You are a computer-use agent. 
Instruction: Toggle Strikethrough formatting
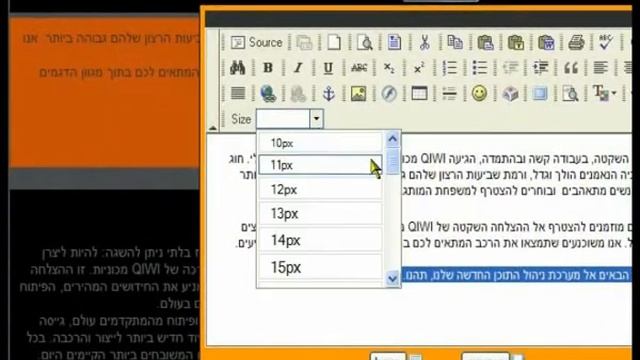359,68
